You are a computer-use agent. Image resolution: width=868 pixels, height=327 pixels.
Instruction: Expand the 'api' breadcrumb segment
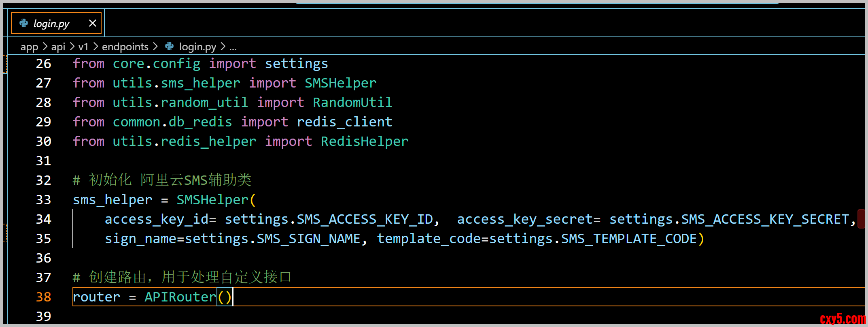click(x=58, y=47)
